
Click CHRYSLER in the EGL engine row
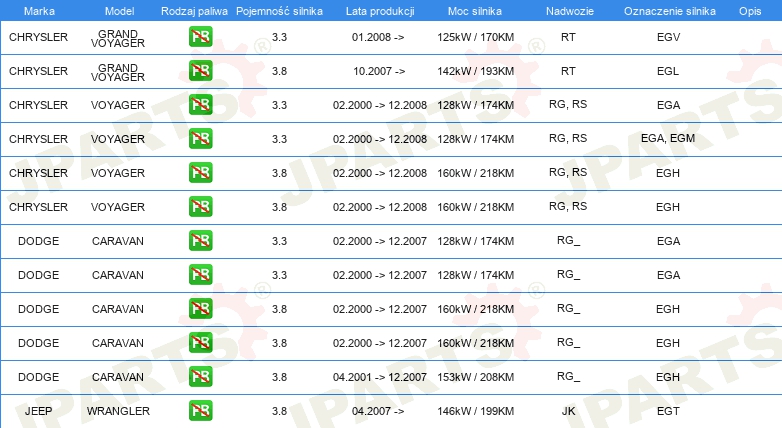point(38,71)
